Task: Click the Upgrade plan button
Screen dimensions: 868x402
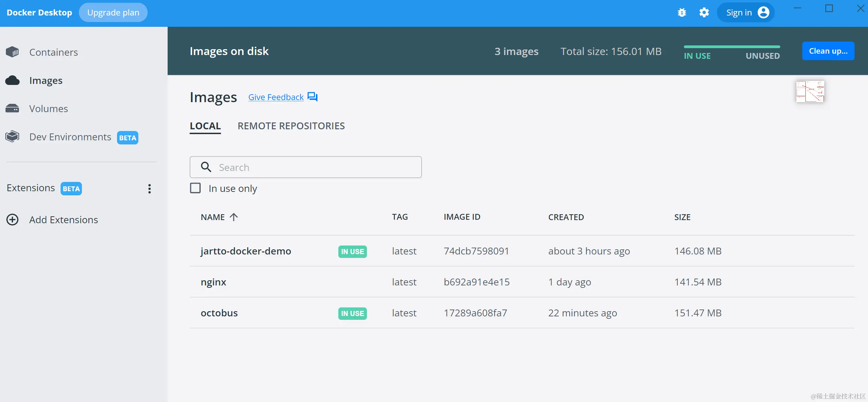Action: (113, 13)
